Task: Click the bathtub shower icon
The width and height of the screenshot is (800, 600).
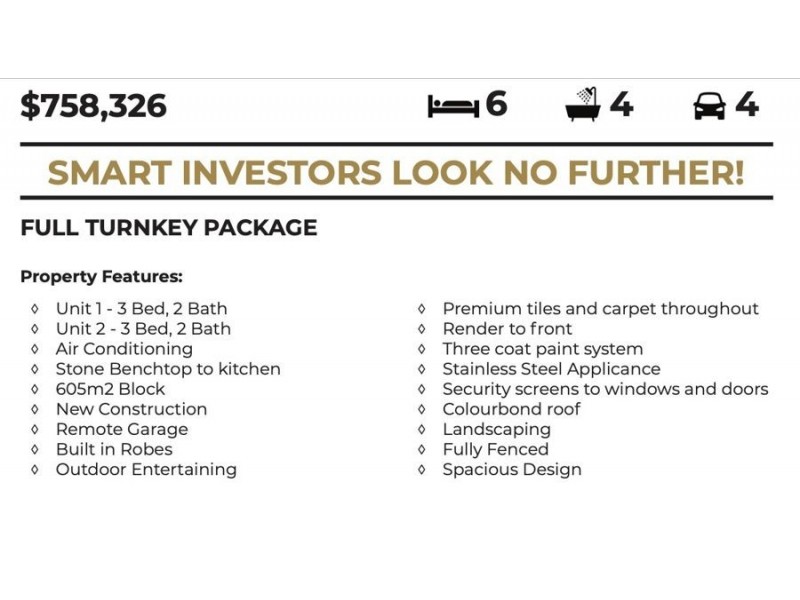Action: (x=583, y=104)
